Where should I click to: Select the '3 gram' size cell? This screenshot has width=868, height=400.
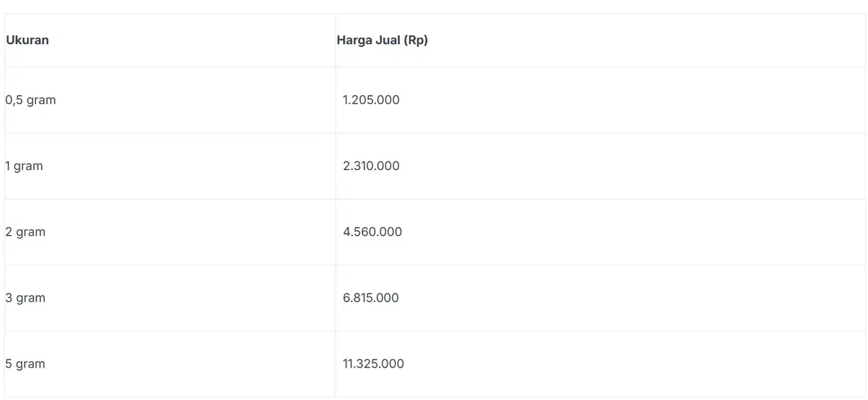(x=25, y=297)
